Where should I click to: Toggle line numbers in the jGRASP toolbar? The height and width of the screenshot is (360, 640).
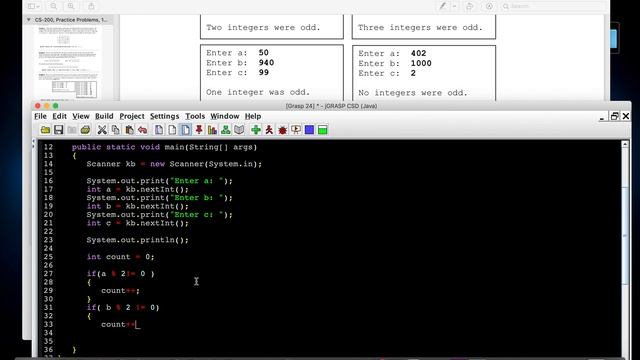point(186,130)
